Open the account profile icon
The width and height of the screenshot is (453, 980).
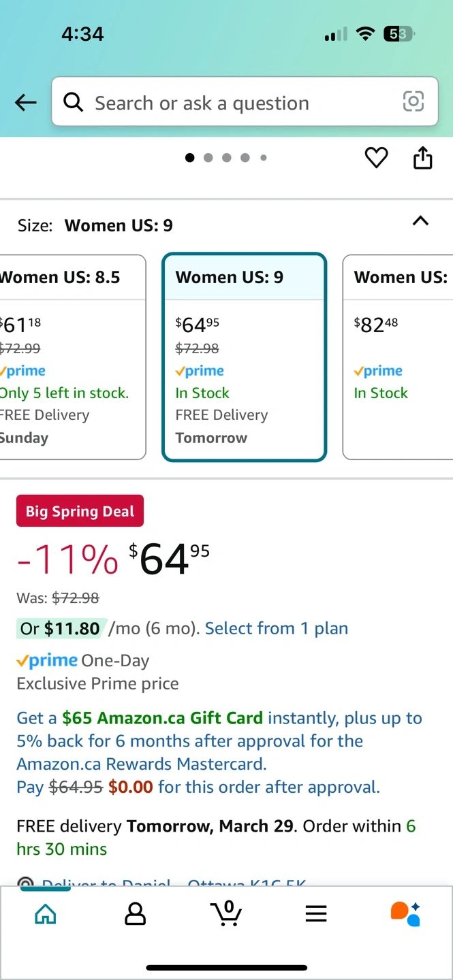click(x=136, y=914)
